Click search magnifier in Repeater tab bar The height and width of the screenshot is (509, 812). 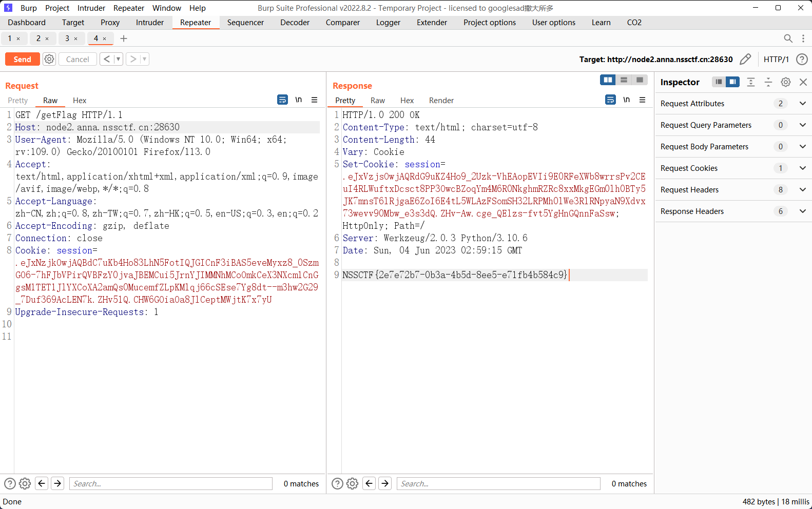pyautogui.click(x=788, y=38)
